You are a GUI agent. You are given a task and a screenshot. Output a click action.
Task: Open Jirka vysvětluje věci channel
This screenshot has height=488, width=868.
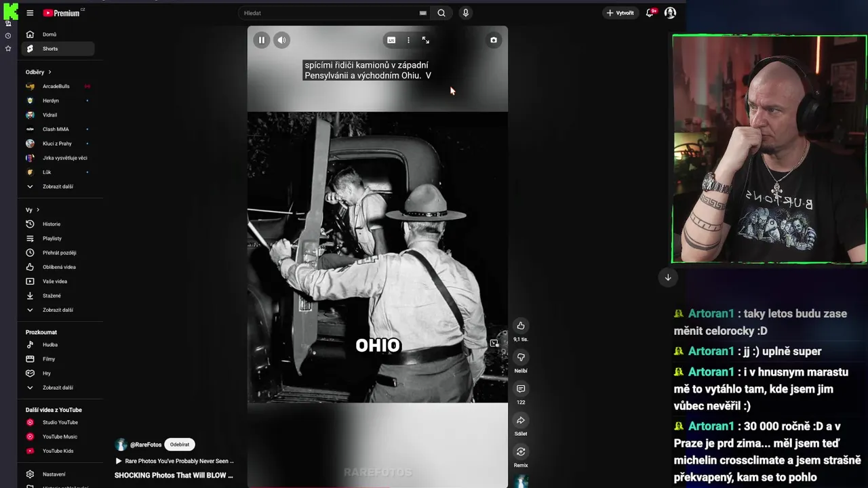point(58,158)
